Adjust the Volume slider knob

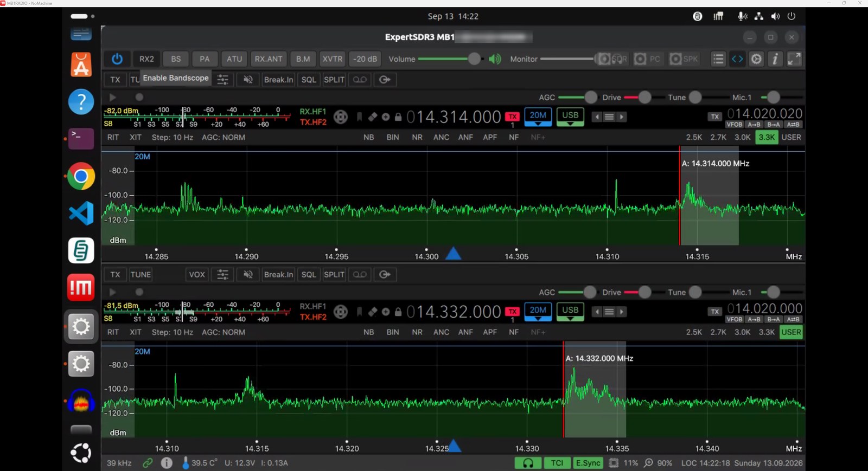point(474,59)
